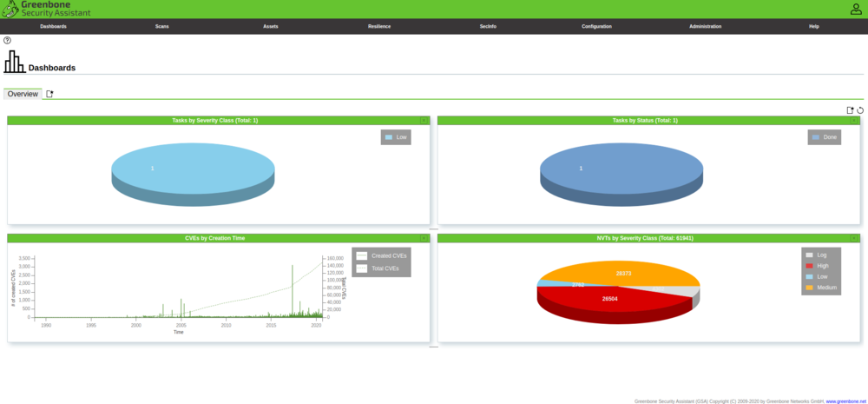This screenshot has height=404, width=868.
Task: Open the Assets menu
Action: click(x=271, y=27)
